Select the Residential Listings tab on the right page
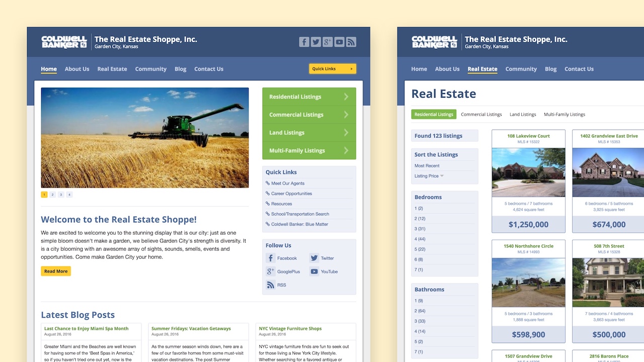This screenshot has height=362, width=644. click(434, 114)
